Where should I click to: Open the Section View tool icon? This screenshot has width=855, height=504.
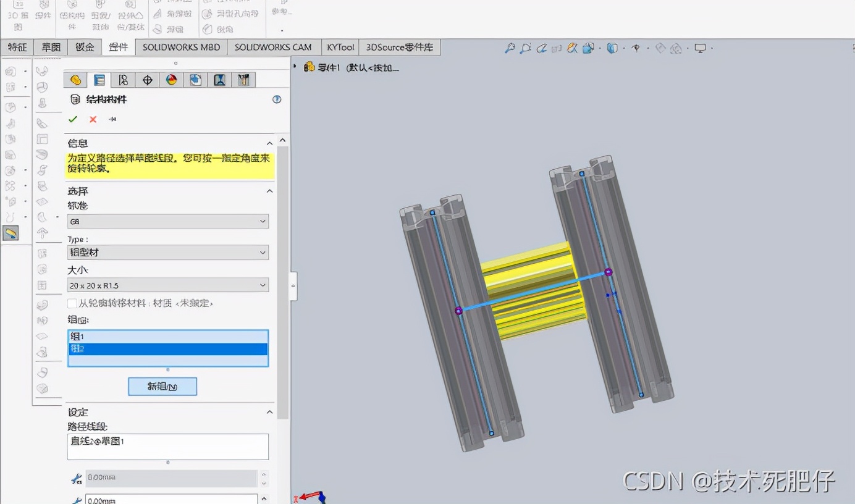[571, 48]
